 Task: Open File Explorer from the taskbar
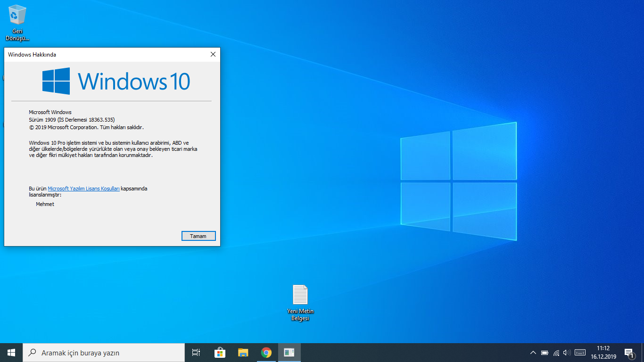tap(243, 353)
